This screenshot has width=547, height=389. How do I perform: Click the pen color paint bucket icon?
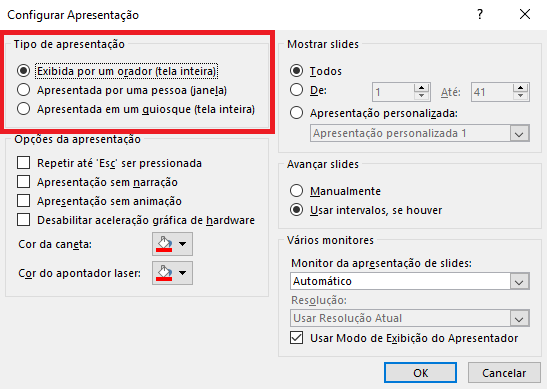[x=164, y=244]
